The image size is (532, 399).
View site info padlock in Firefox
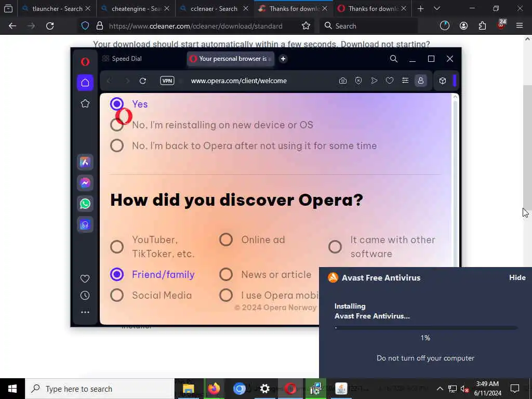(x=100, y=26)
